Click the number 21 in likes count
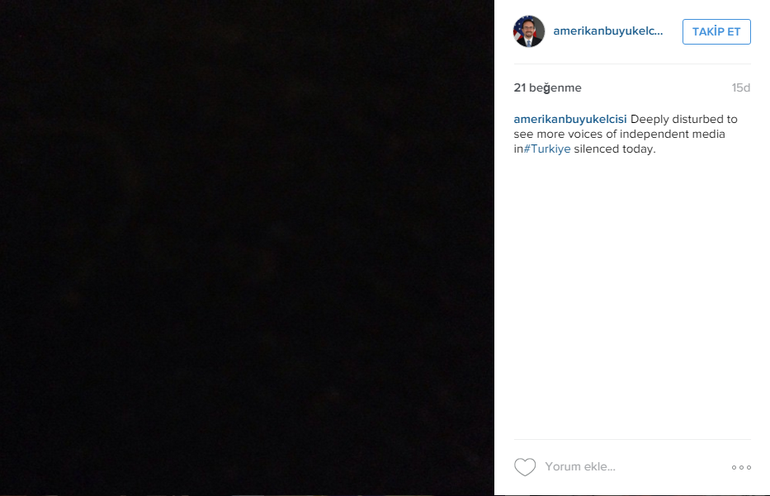770x496 pixels. [520, 88]
